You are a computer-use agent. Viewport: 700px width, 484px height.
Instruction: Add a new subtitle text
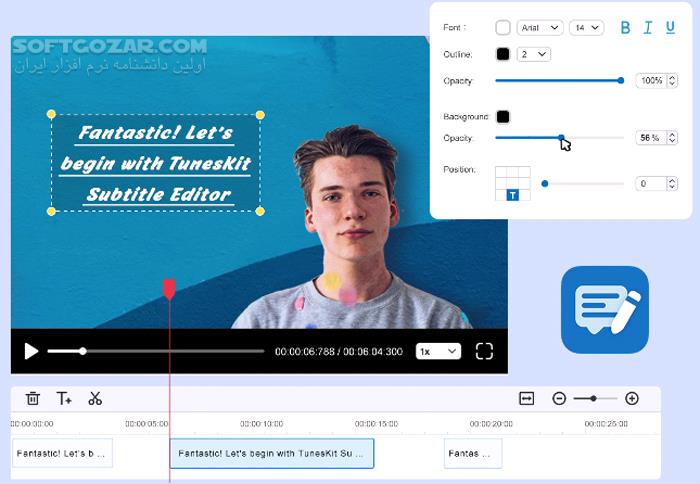[x=64, y=398]
